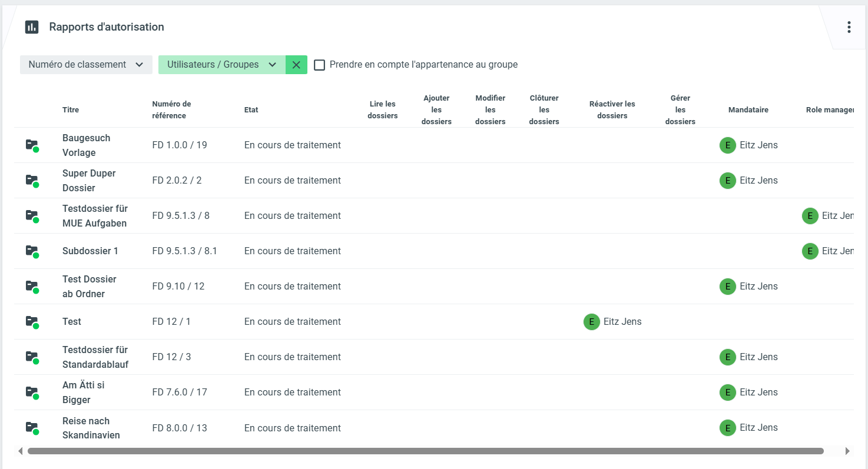Clear the Utilisateurs / Groupes filter
The width and height of the screenshot is (868, 469).
(x=296, y=65)
